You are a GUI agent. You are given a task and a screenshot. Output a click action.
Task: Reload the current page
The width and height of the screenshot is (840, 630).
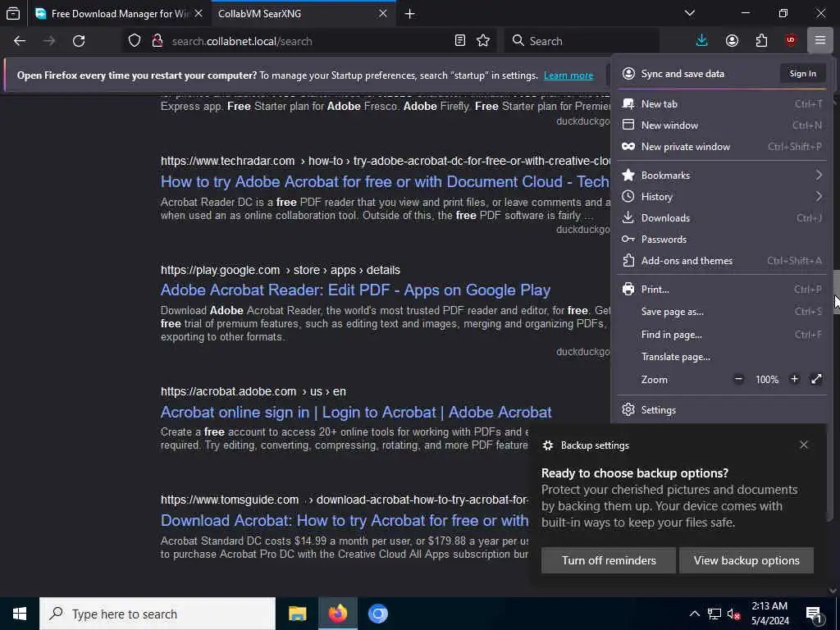(79, 41)
